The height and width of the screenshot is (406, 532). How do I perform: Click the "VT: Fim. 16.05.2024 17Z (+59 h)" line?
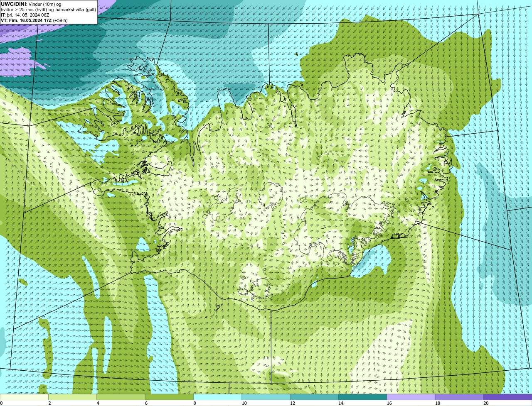click(34, 20)
